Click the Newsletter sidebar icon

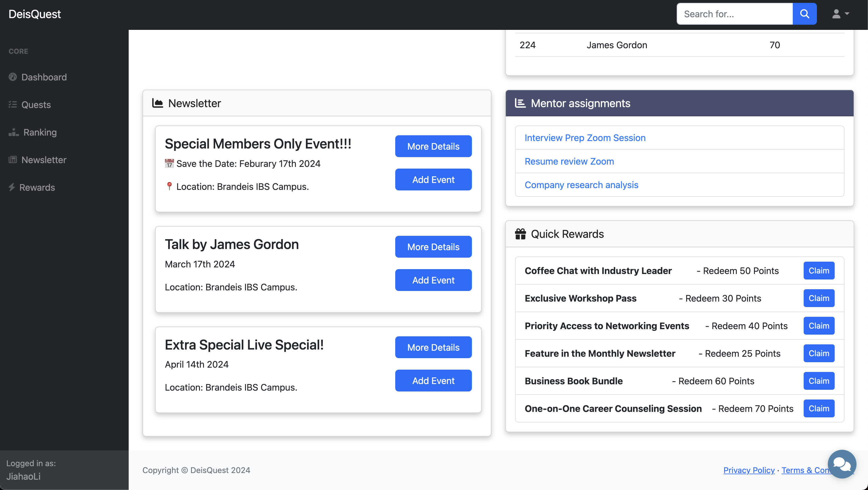(x=13, y=160)
